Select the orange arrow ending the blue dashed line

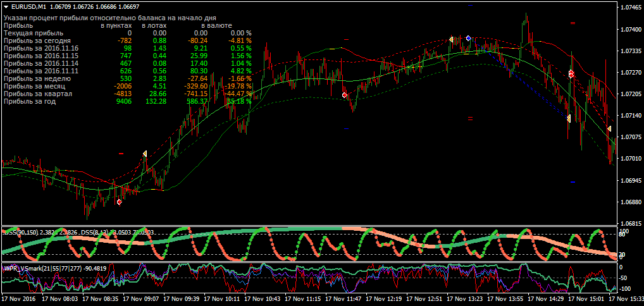[569, 119]
